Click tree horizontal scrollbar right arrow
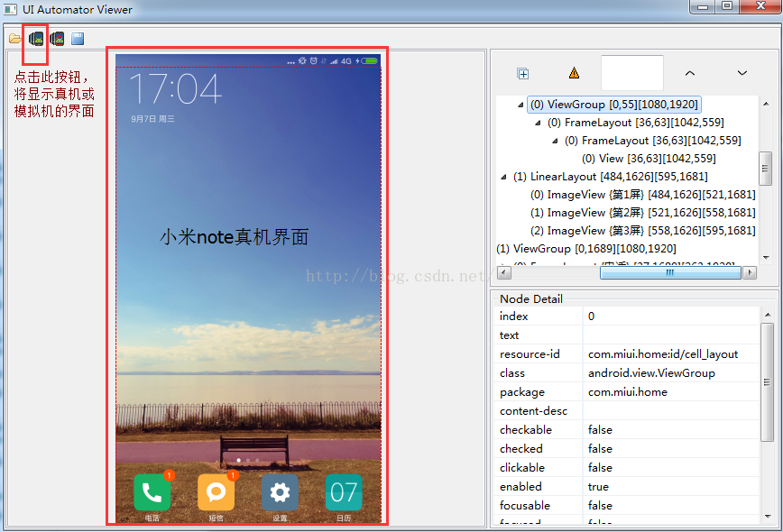This screenshot has height=532, width=783. click(749, 272)
